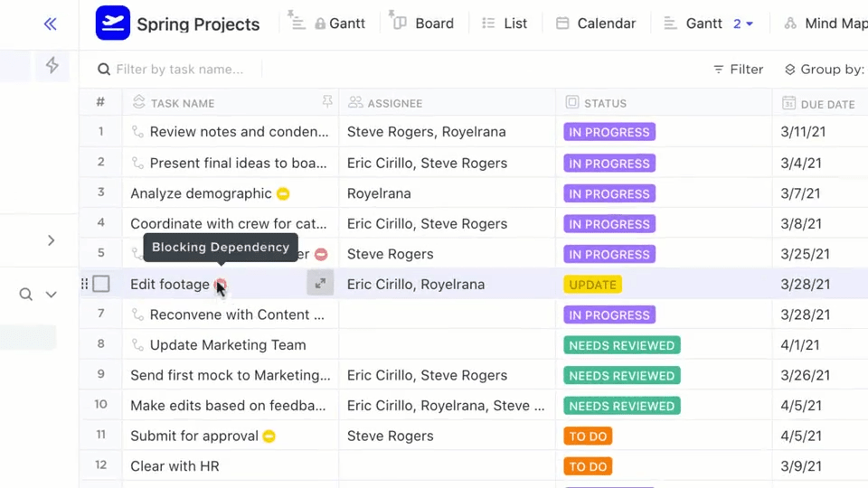The height and width of the screenshot is (488, 868).
Task: Click due date 3/9/21
Action: pyautogui.click(x=801, y=466)
